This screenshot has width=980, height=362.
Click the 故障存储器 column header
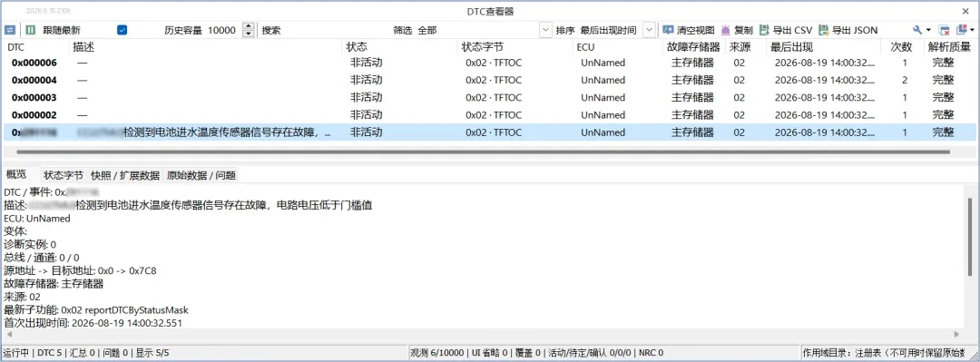tap(694, 47)
